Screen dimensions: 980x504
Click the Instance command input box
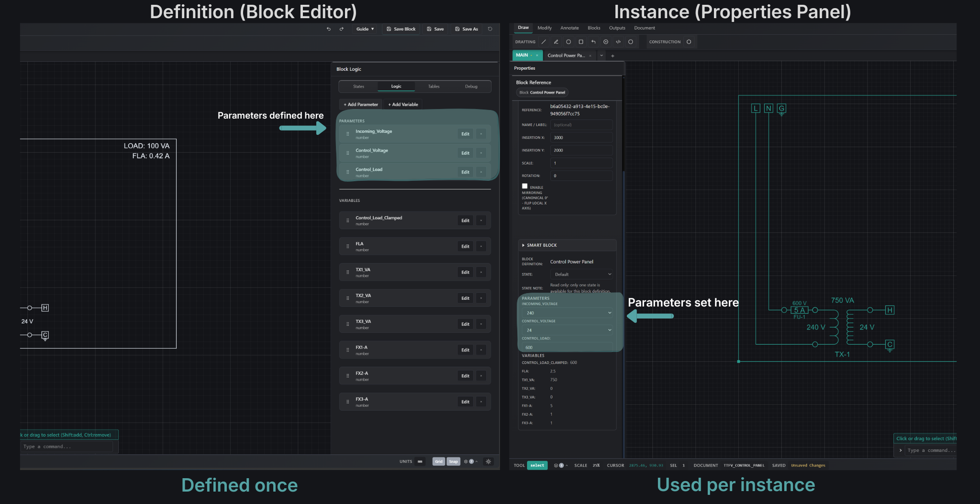pyautogui.click(x=931, y=451)
